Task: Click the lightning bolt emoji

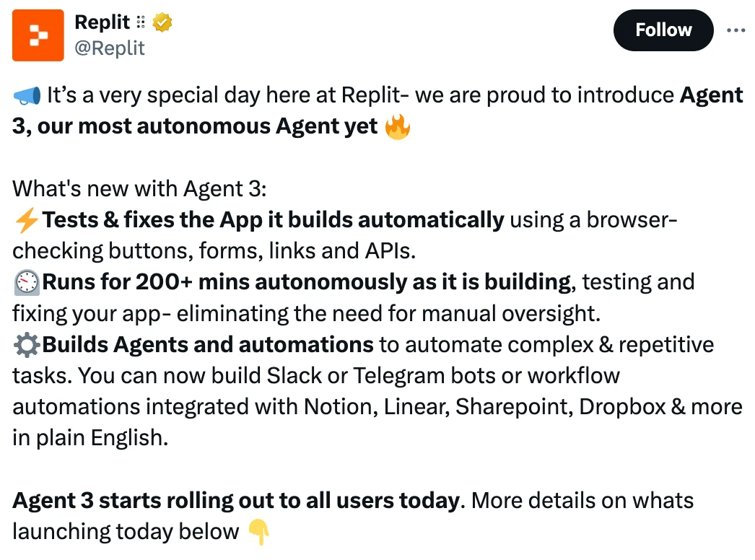Action: pyautogui.click(x=27, y=220)
